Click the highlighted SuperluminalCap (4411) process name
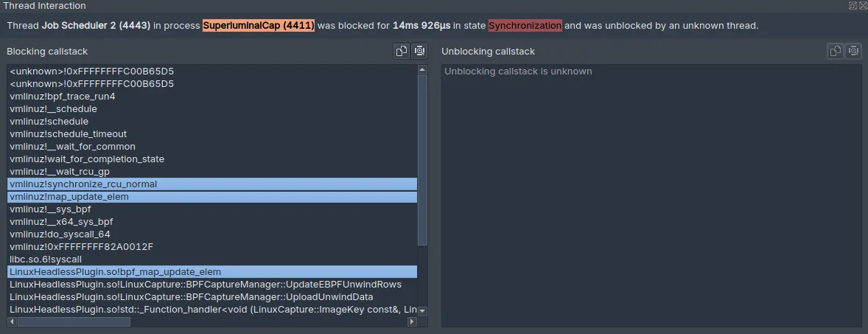Viewport: 868px width, 334px height. point(259,26)
